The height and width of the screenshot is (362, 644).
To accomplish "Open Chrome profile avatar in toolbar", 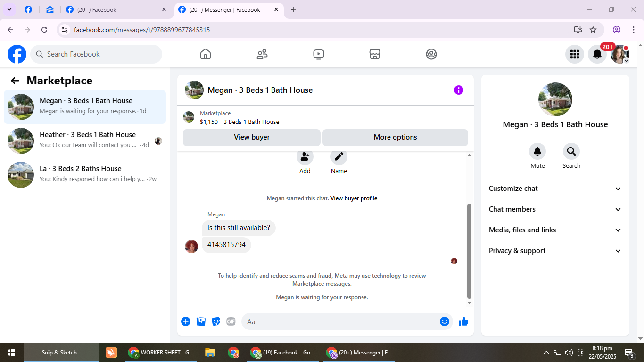I will coord(617,30).
